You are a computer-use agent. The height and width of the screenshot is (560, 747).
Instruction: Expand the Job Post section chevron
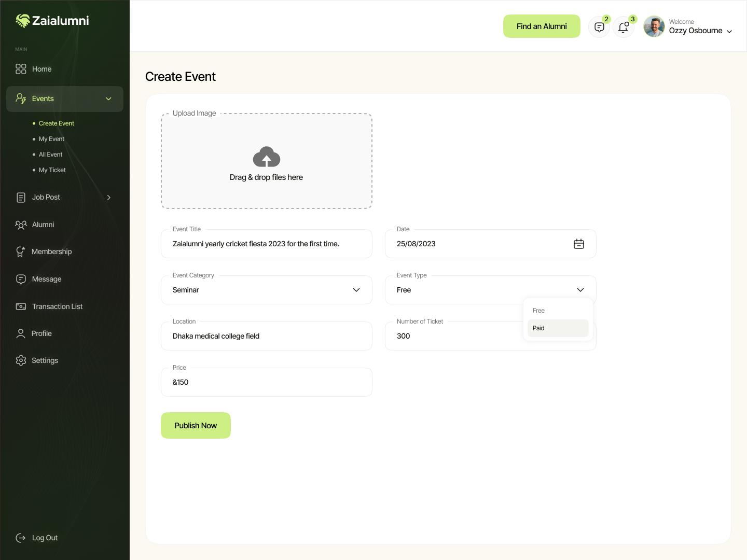(x=109, y=198)
